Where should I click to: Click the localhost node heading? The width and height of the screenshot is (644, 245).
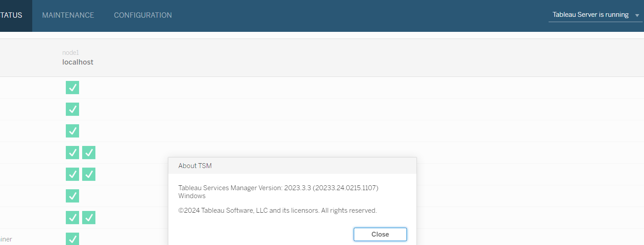point(78,62)
